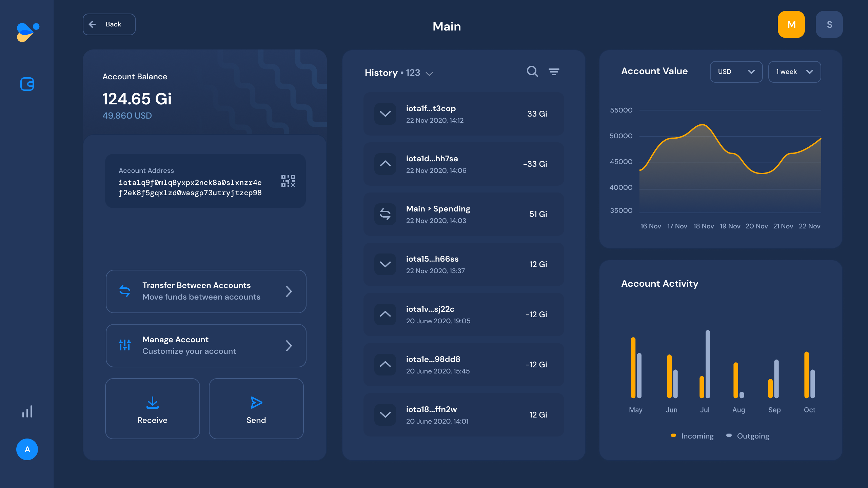Click the Manage Account settings icon
Image resolution: width=868 pixels, height=488 pixels.
[124, 345]
